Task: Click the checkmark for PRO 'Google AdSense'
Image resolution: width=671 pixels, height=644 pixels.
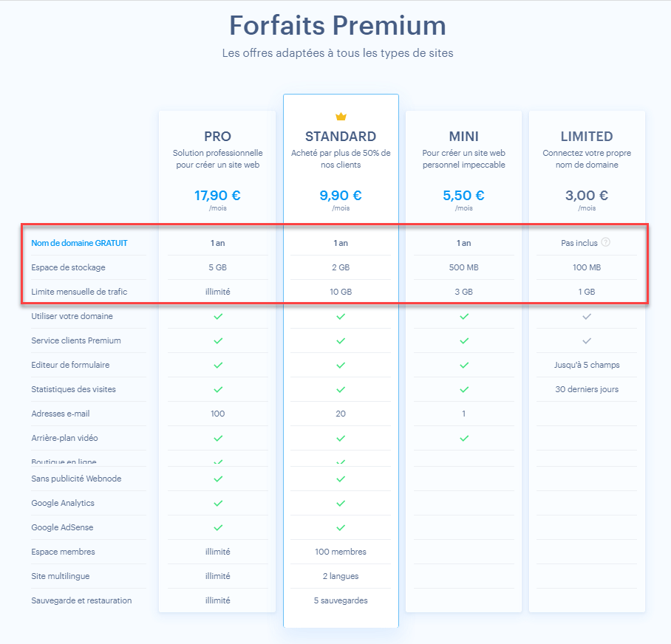Action: click(x=217, y=527)
